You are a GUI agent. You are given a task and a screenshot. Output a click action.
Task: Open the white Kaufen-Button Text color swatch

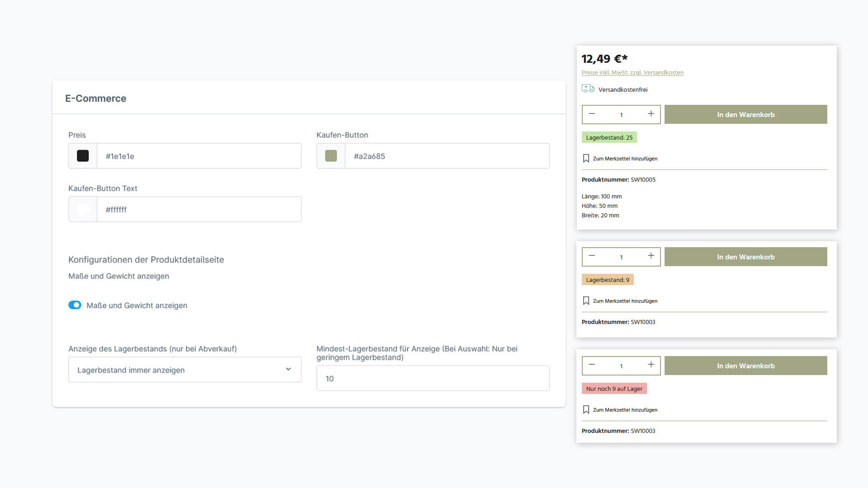point(83,209)
